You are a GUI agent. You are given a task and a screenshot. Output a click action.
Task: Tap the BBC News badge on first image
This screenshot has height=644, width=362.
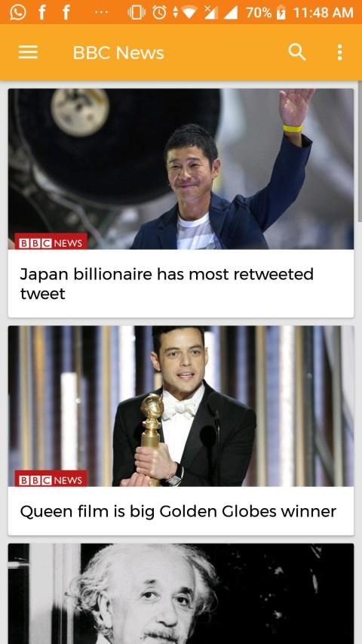51,242
